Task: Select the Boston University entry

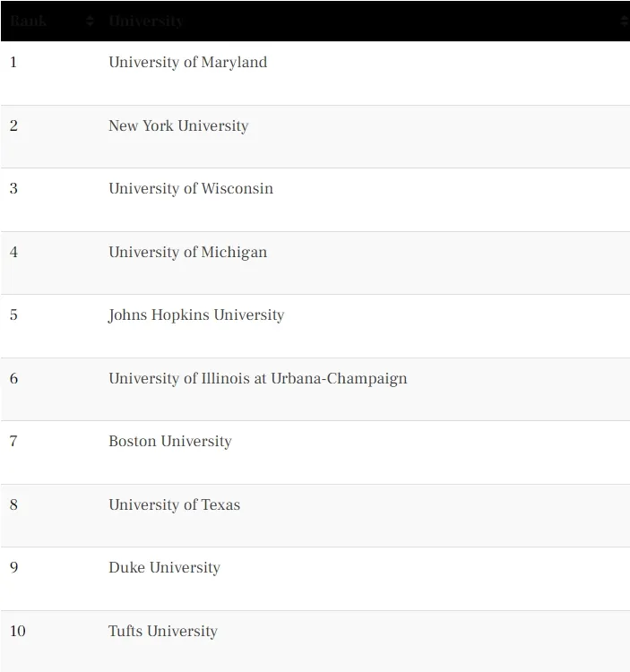Action: tap(169, 442)
